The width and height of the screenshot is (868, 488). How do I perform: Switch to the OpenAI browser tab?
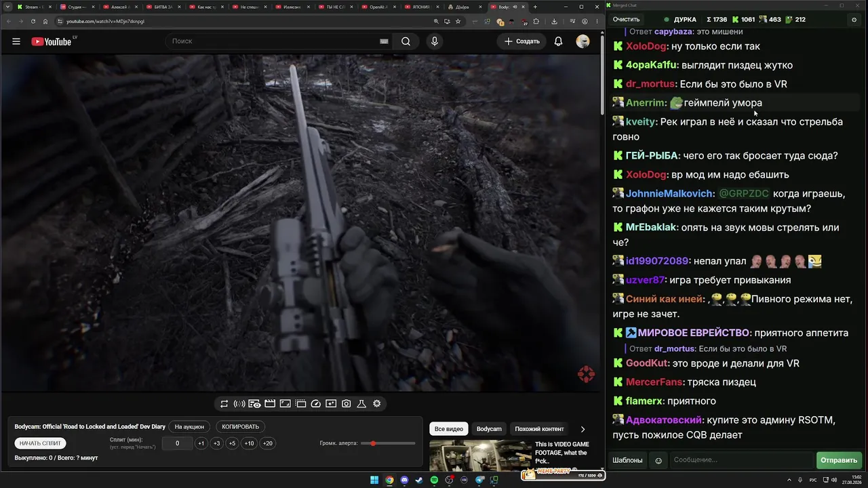point(378,7)
